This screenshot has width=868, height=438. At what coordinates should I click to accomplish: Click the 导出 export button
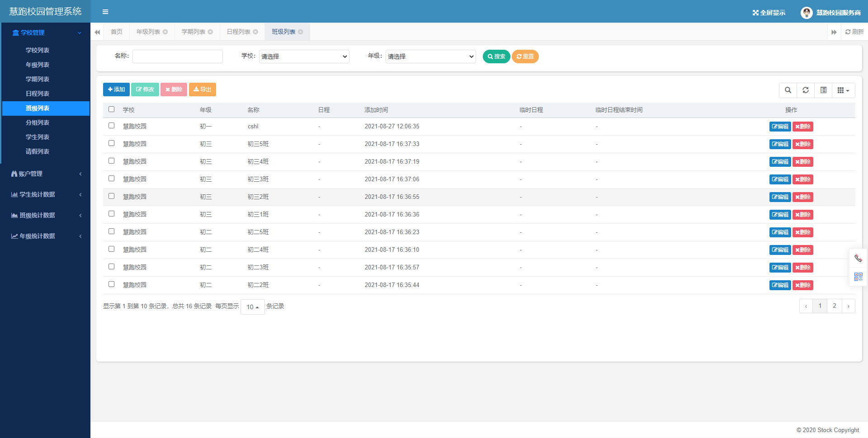pos(203,89)
